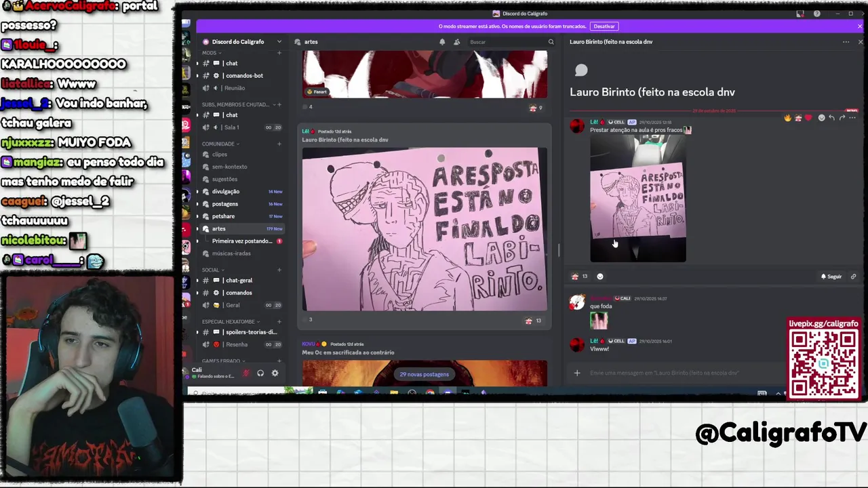Image resolution: width=868 pixels, height=488 pixels.
Task: Toggle headphones deafen in user panel
Action: coord(260,373)
